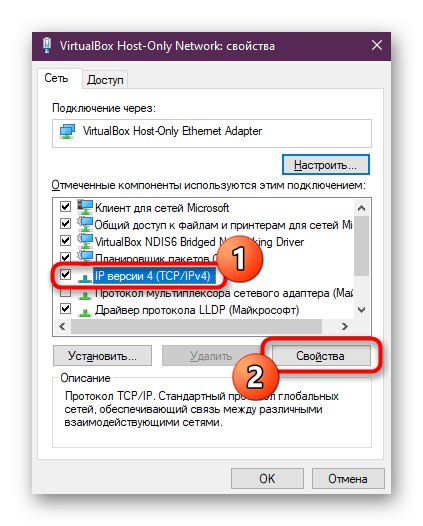
Task: Click the component list scroll up arrow
Action: 361,208
